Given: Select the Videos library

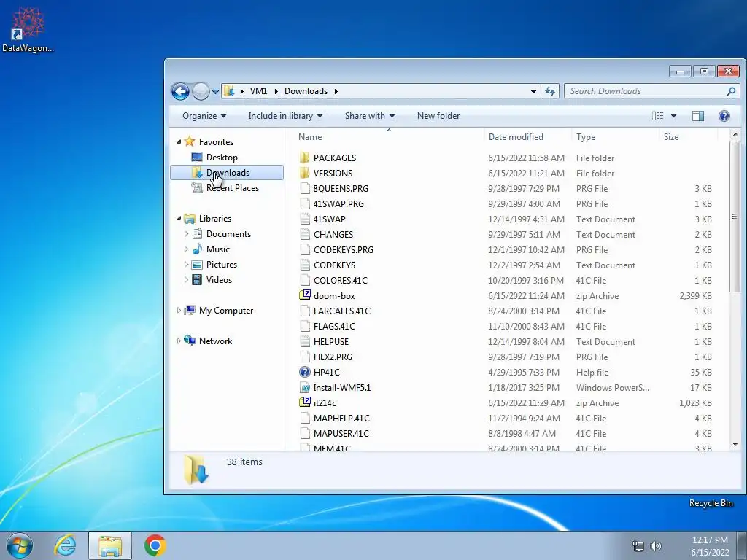Looking at the screenshot, I should (212, 279).
